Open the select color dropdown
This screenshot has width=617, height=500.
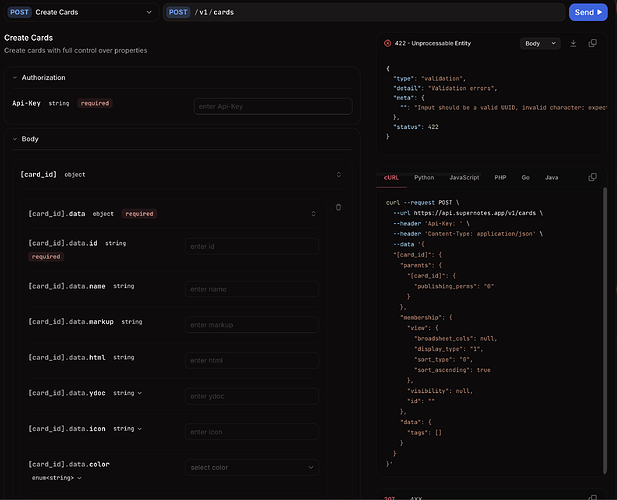(252, 467)
